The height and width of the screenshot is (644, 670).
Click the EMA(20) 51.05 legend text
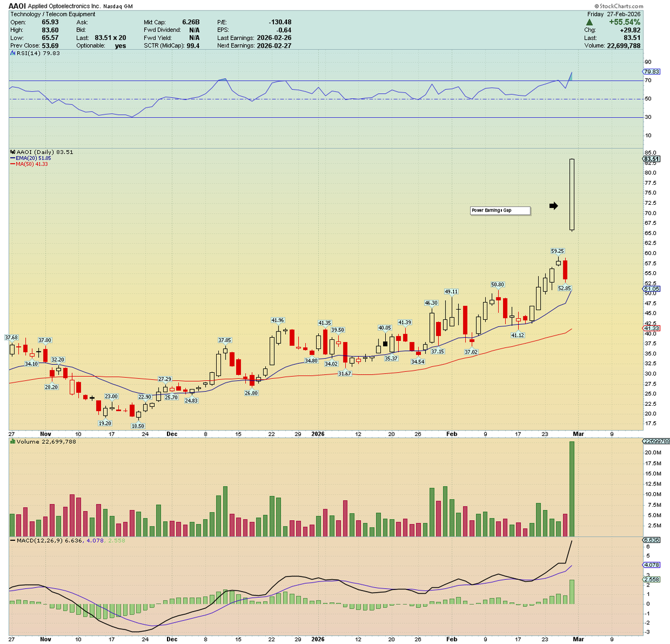(33, 158)
